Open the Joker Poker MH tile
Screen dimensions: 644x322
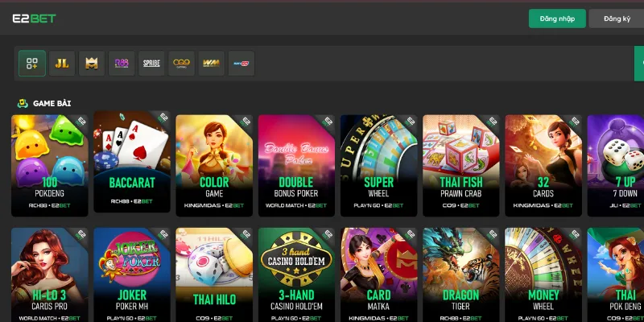pyautogui.click(x=132, y=275)
